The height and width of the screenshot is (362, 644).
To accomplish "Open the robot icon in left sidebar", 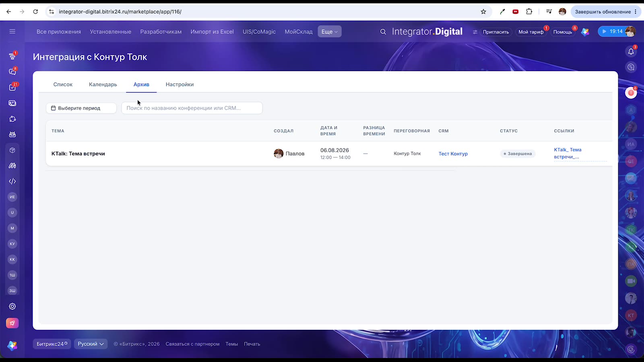I will coord(12,134).
